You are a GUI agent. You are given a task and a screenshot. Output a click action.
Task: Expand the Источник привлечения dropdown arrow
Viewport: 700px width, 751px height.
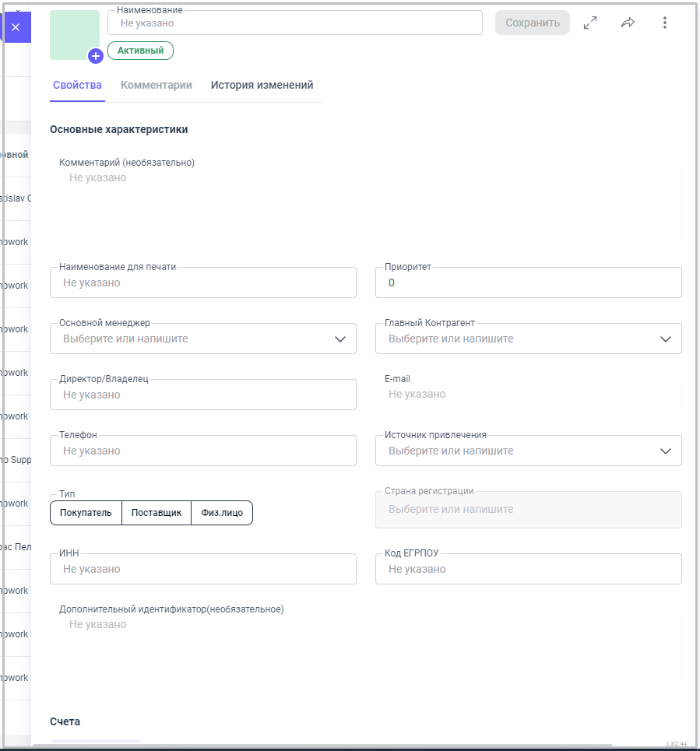click(666, 451)
